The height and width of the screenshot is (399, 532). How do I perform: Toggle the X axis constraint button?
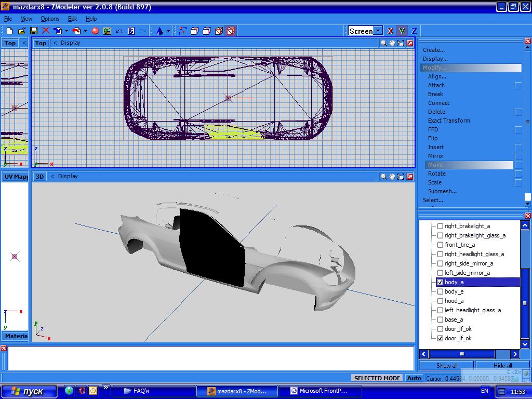click(x=390, y=31)
